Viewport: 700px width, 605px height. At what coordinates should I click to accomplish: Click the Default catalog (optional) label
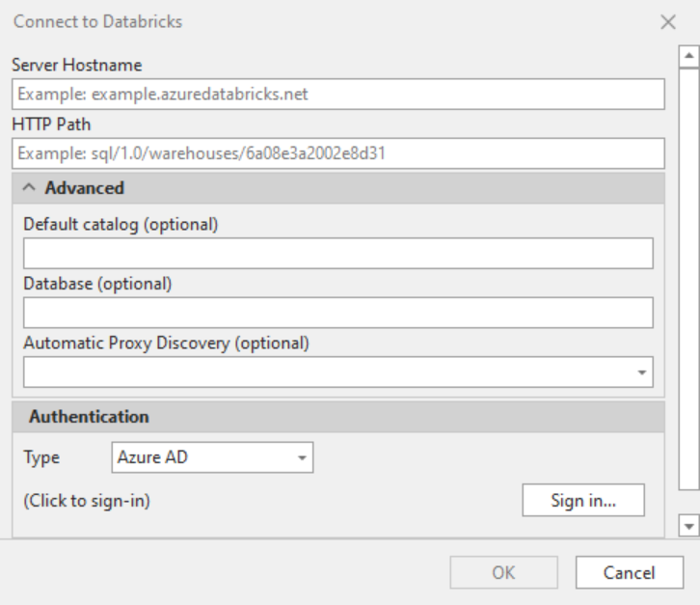(x=121, y=224)
